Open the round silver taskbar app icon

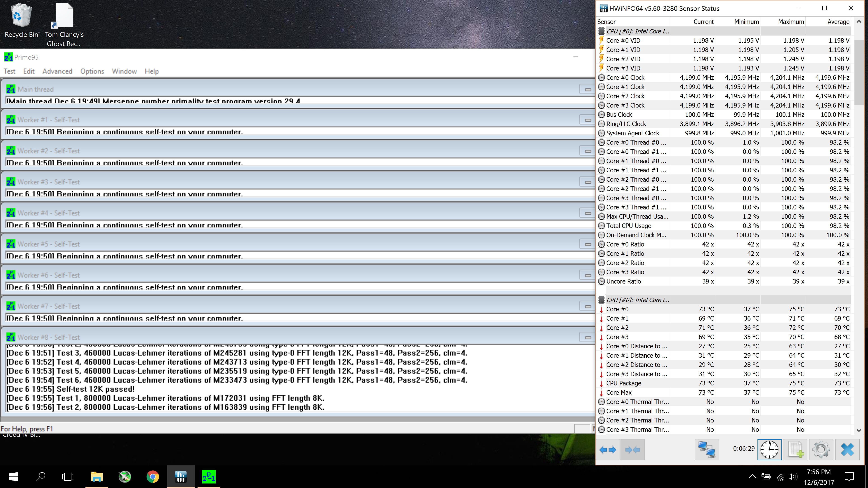coord(125,476)
